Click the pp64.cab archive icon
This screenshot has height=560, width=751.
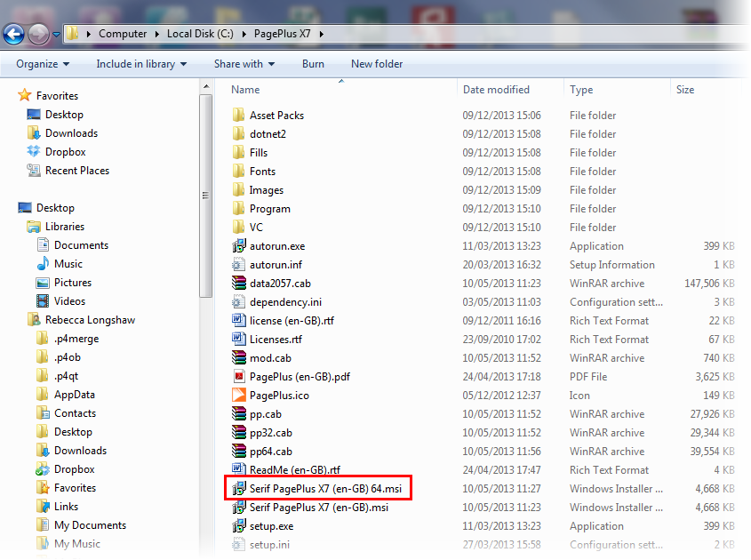238,452
